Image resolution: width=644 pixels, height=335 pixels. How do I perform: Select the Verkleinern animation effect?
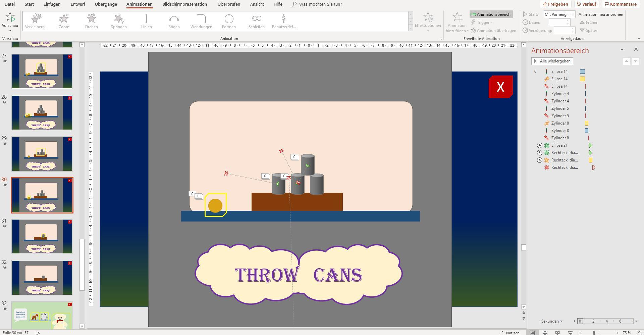pyautogui.click(x=36, y=21)
